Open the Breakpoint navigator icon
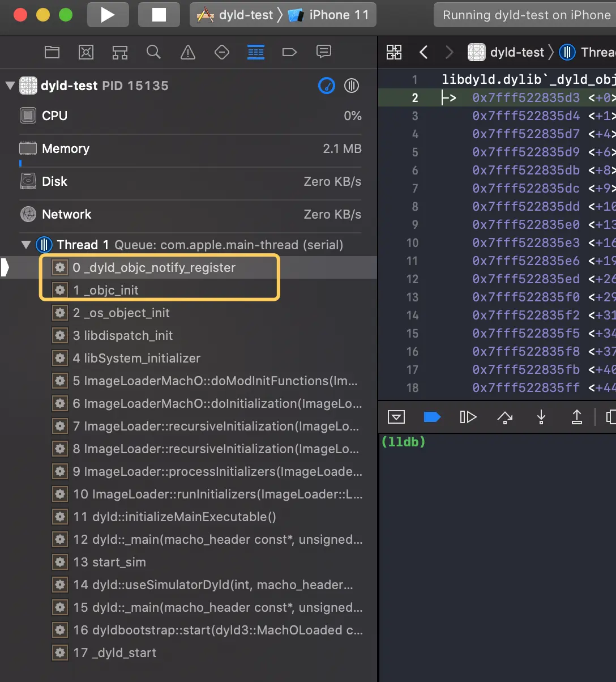 [x=289, y=53]
